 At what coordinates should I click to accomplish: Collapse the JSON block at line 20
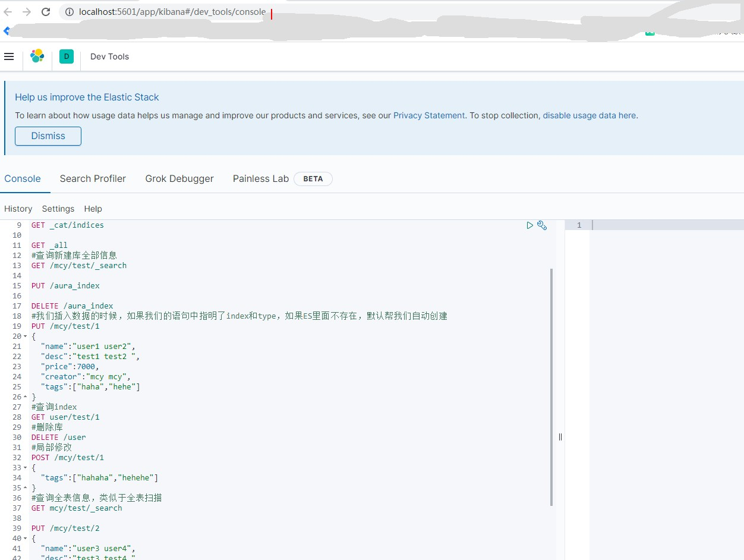[x=25, y=336]
